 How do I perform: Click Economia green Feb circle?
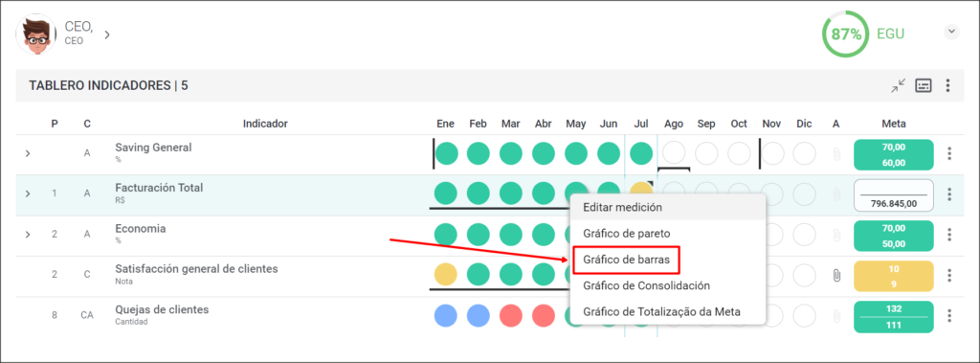tap(479, 234)
